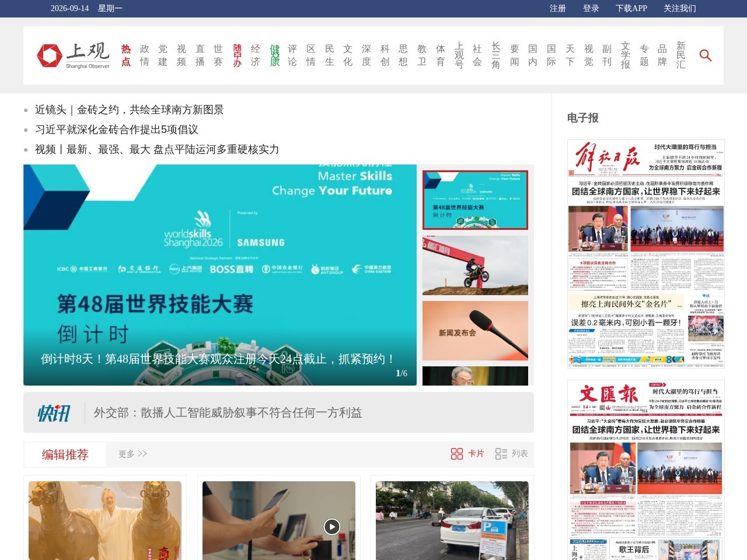Click 关注我们 in top bar
The height and width of the screenshot is (560, 747).
click(680, 8)
